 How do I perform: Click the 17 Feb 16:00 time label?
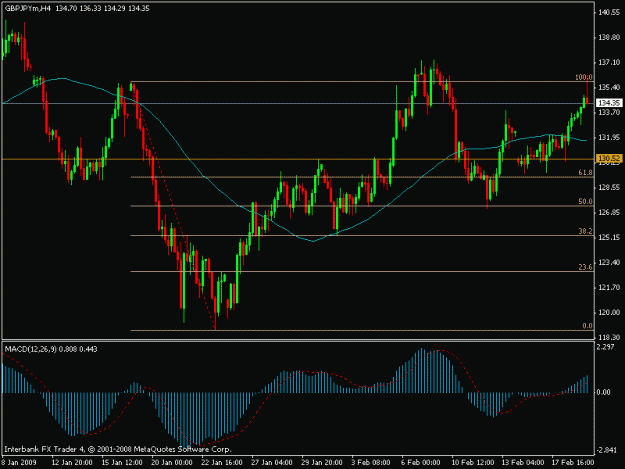click(573, 463)
